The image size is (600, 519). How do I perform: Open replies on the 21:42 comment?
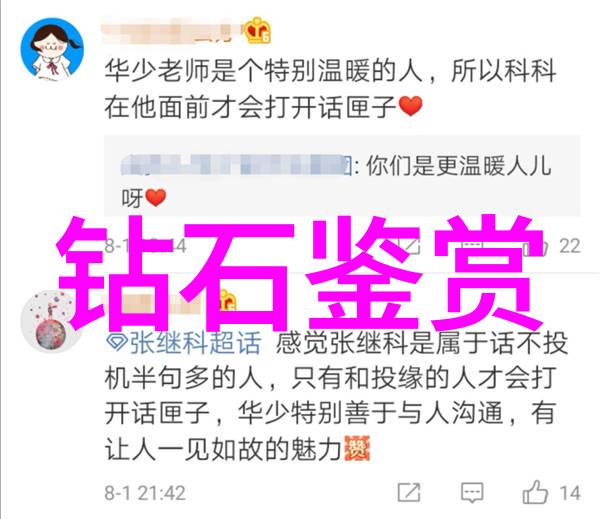click(x=472, y=493)
